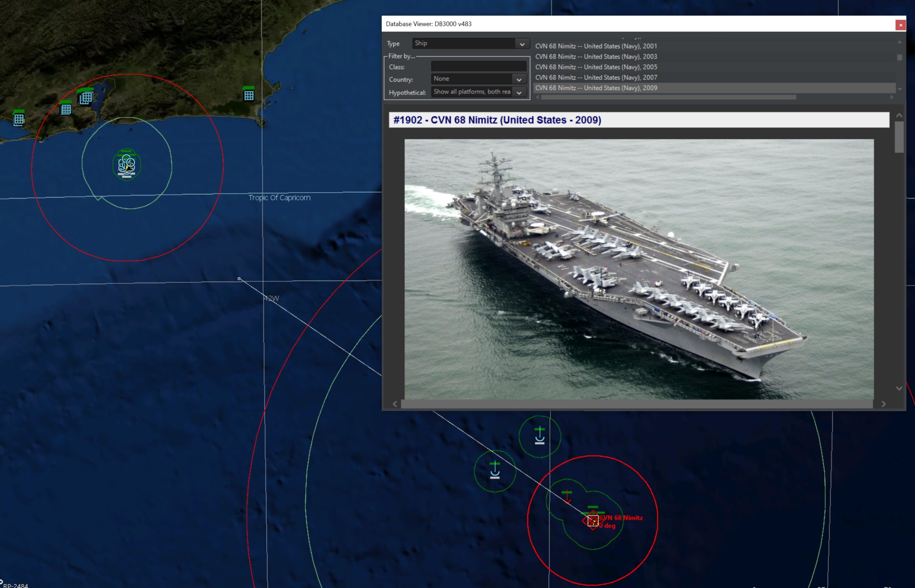Click the detail pane scroll down arrow
Viewport: 915px width, 588px height.
[x=899, y=388]
